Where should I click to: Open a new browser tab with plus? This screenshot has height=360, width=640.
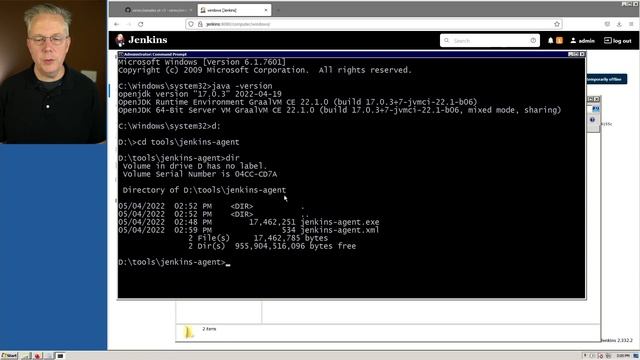(x=278, y=10)
